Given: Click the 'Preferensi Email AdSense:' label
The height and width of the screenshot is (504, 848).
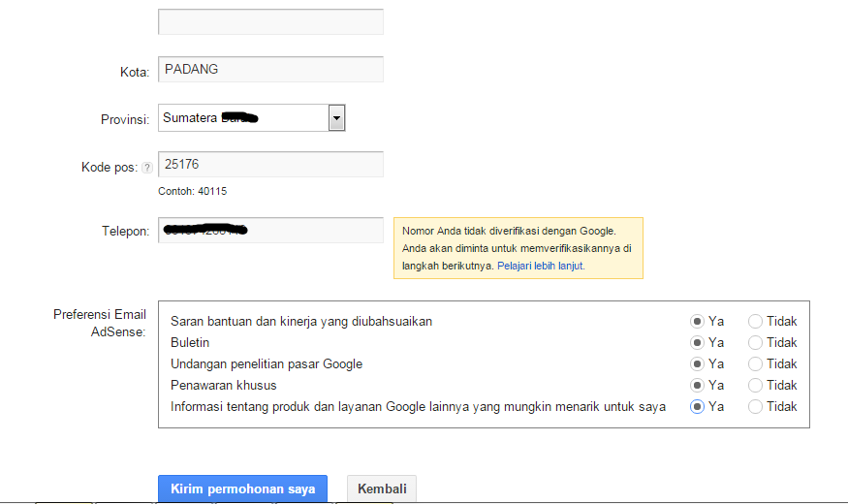Looking at the screenshot, I should point(100,324).
